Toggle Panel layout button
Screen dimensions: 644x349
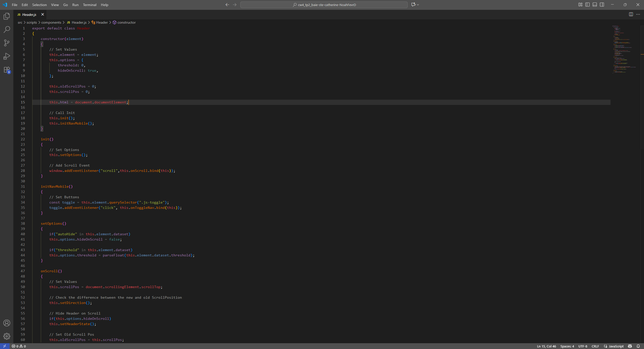point(595,5)
